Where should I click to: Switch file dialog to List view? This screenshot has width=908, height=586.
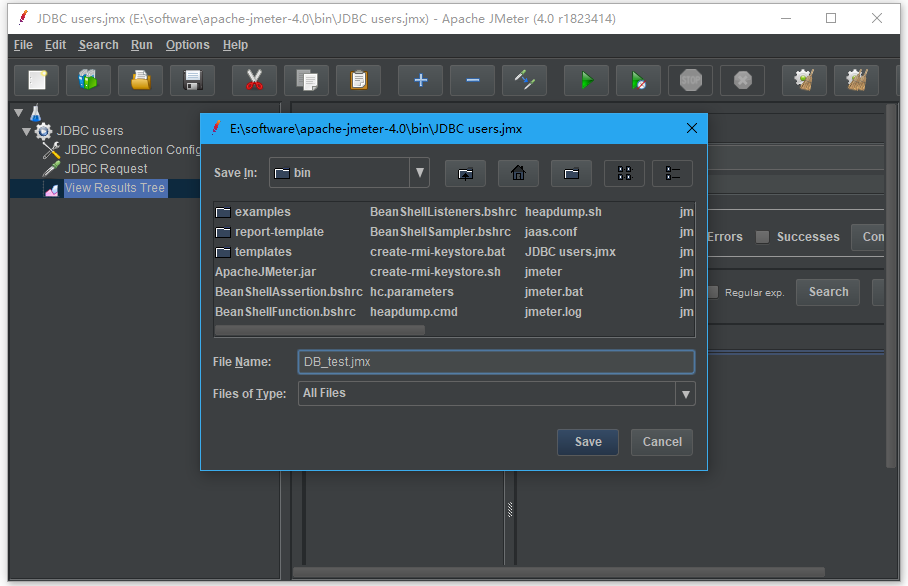(x=624, y=173)
